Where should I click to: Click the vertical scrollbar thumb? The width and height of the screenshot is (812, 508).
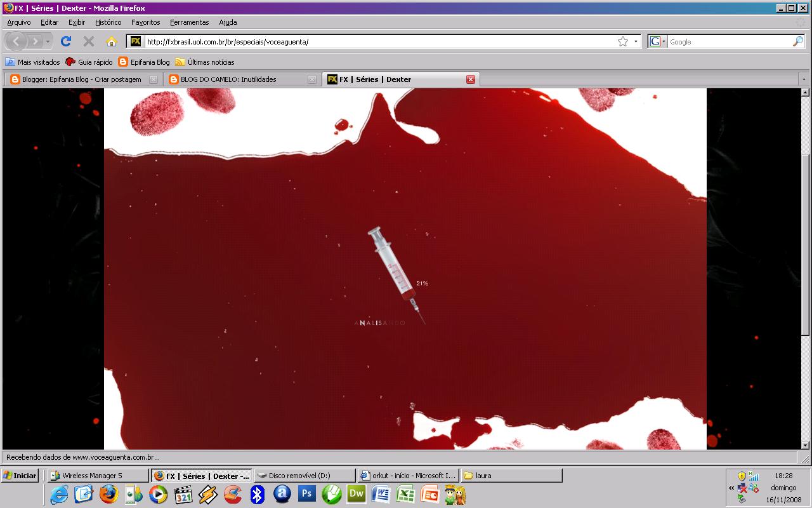[806, 244]
